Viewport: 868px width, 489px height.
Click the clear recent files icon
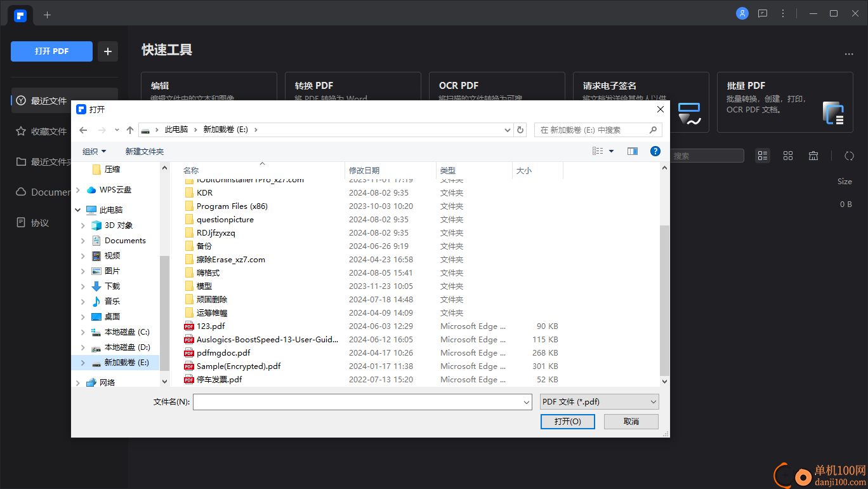coord(813,156)
